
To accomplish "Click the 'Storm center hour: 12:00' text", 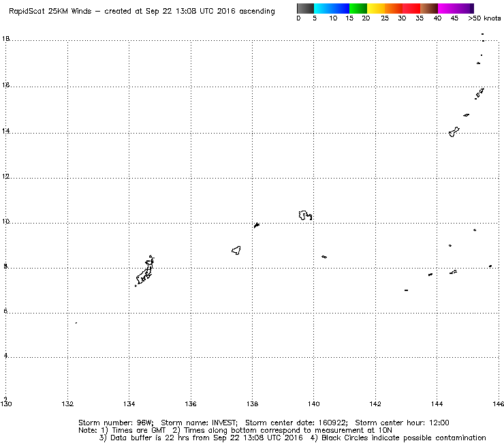I will coord(402,423).
